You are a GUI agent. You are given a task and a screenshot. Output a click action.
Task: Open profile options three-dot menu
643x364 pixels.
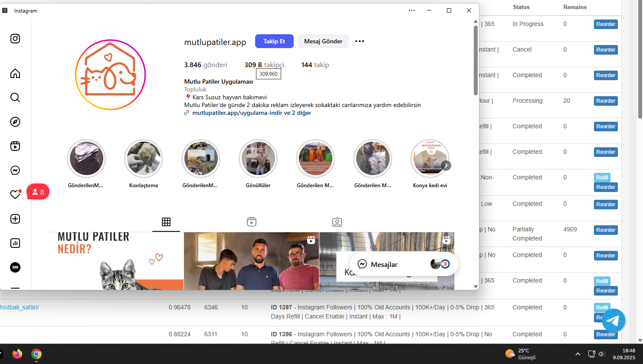[360, 41]
